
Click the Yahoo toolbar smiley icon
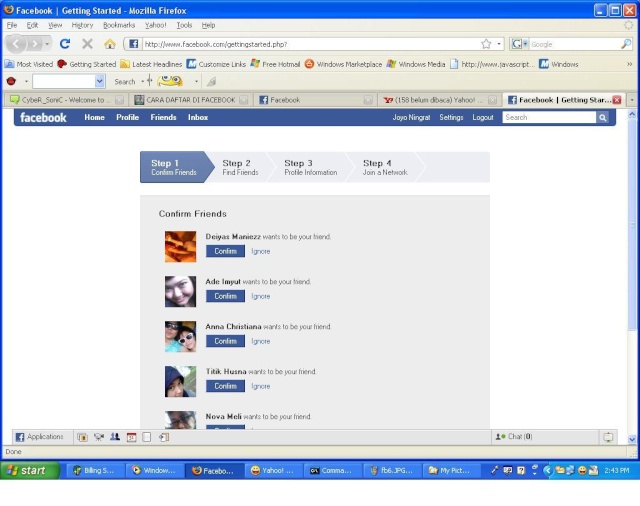click(x=170, y=81)
